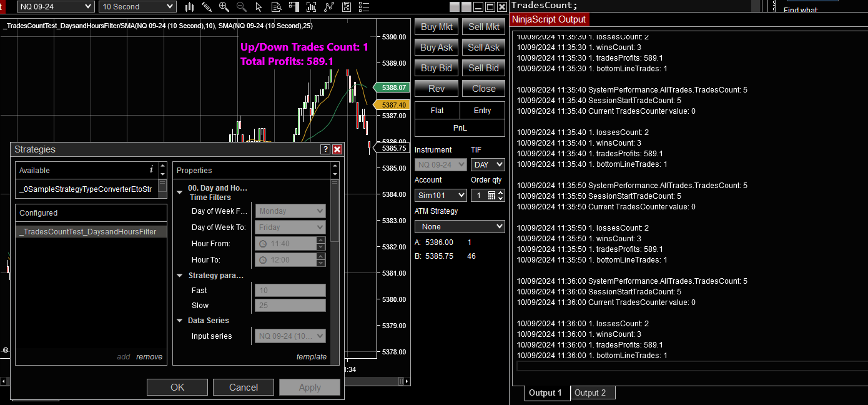Click the Sell Ask button

pyautogui.click(x=483, y=47)
